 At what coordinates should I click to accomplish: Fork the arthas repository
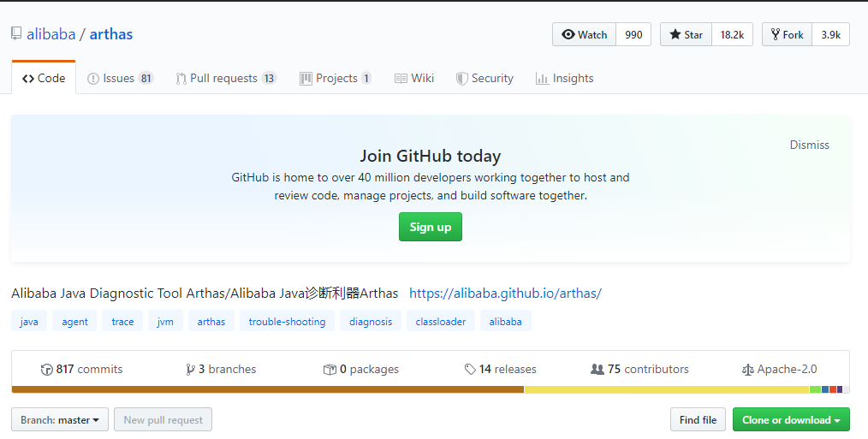click(788, 34)
